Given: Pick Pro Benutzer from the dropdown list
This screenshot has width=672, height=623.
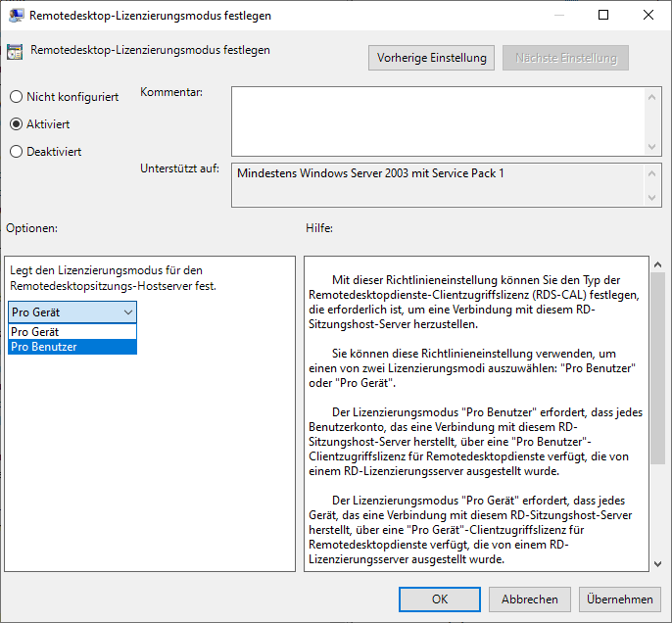Looking at the screenshot, I should click(x=72, y=347).
